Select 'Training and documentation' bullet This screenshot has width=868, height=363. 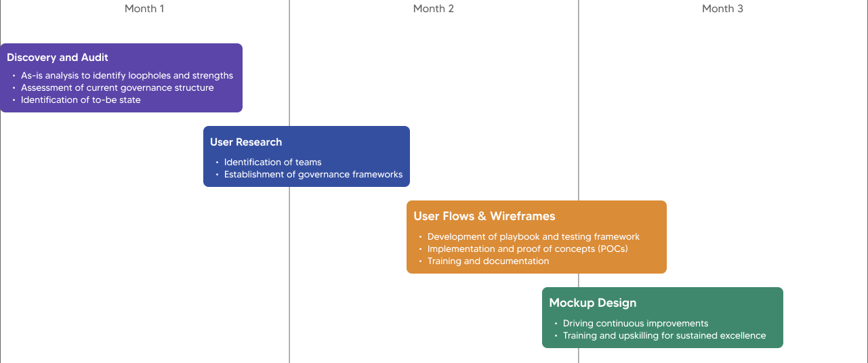tap(488, 261)
